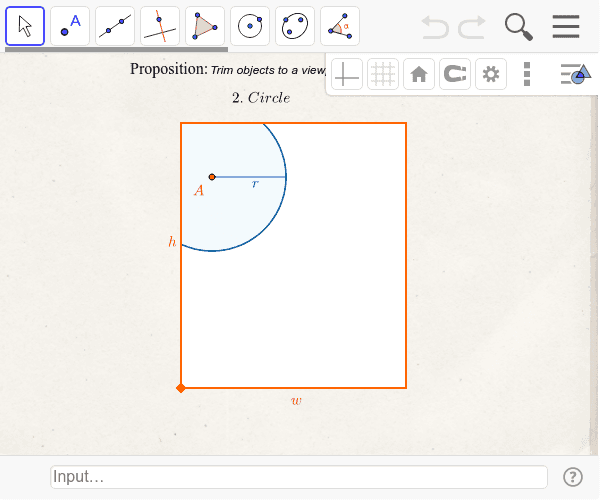The image size is (600, 500).
Task: Select the Angle tool
Action: pyautogui.click(x=340, y=26)
